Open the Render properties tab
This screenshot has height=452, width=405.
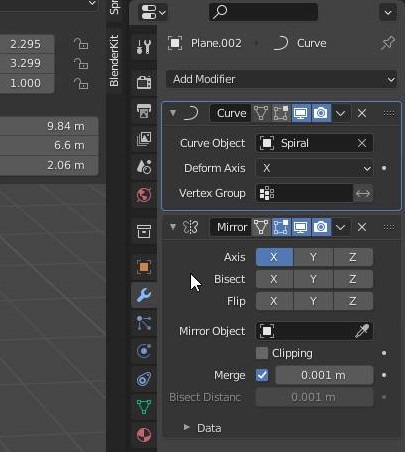point(144,82)
